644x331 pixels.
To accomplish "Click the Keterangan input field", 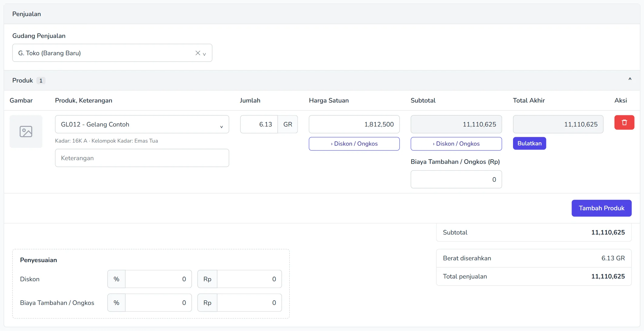I will pyautogui.click(x=142, y=158).
